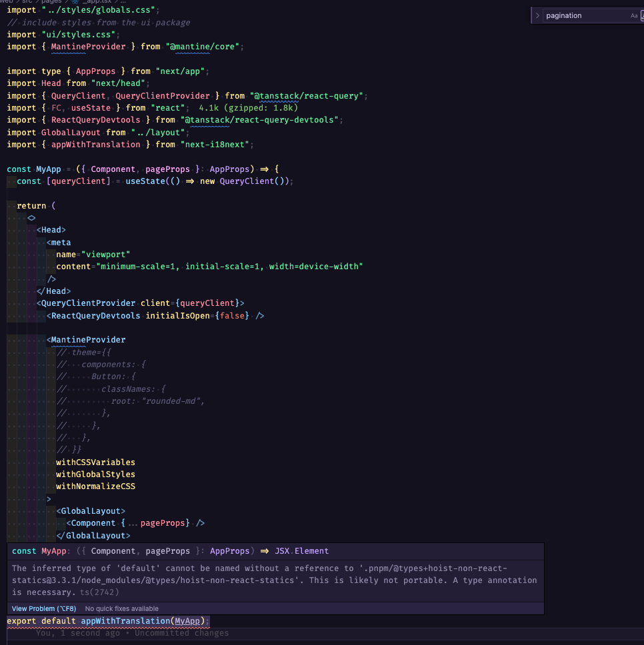Viewport: 644px width, 645px height.
Task: Click "No quick fixes available" text in popup
Action: (122, 608)
